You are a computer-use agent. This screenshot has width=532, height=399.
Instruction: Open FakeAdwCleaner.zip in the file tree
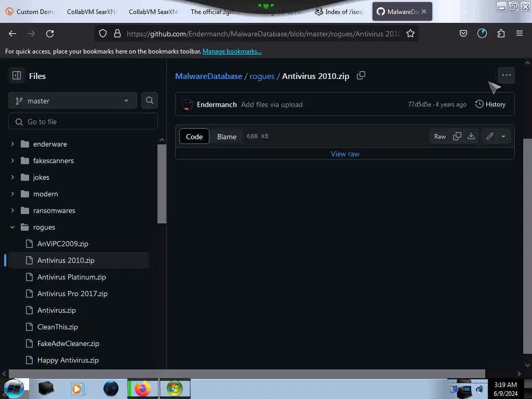pos(68,343)
